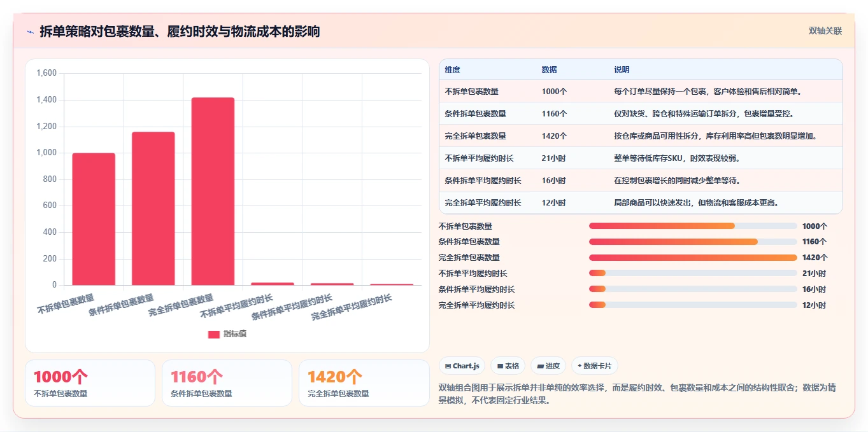Click table value 21小时
The image size is (868, 432).
point(553,158)
